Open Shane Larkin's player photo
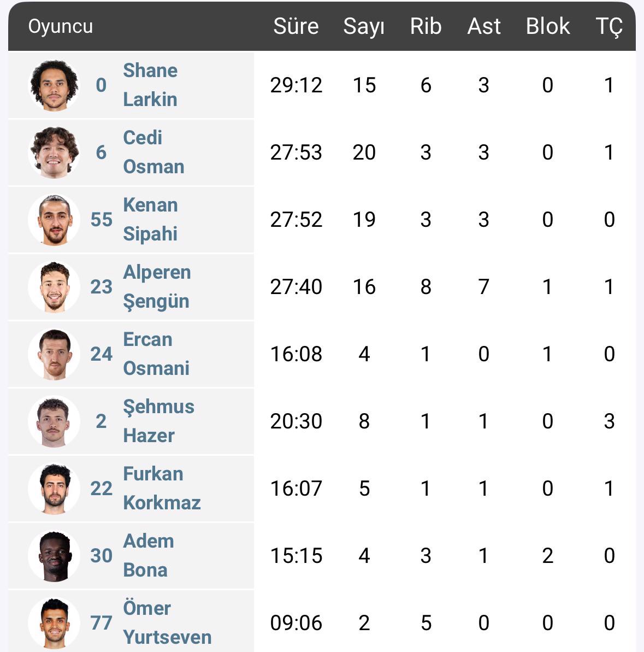Screen dimensions: 644x652 click(54, 85)
